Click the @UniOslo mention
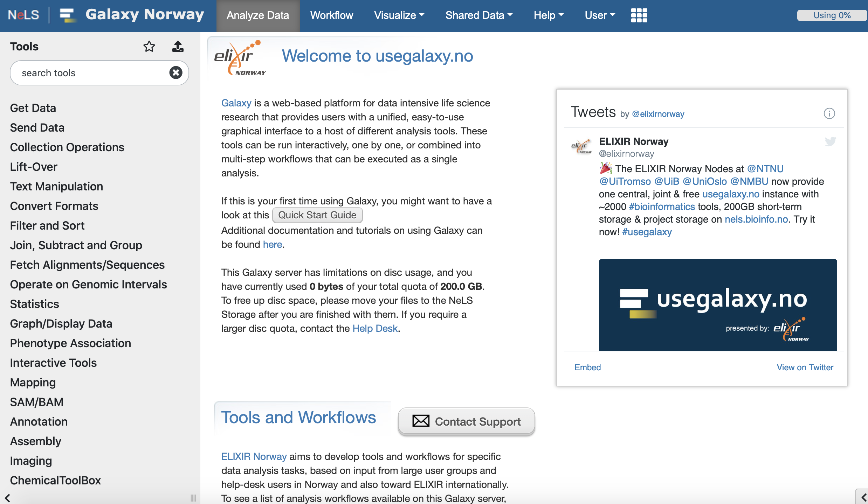Screen dimensions: 868x504 [x=705, y=181]
